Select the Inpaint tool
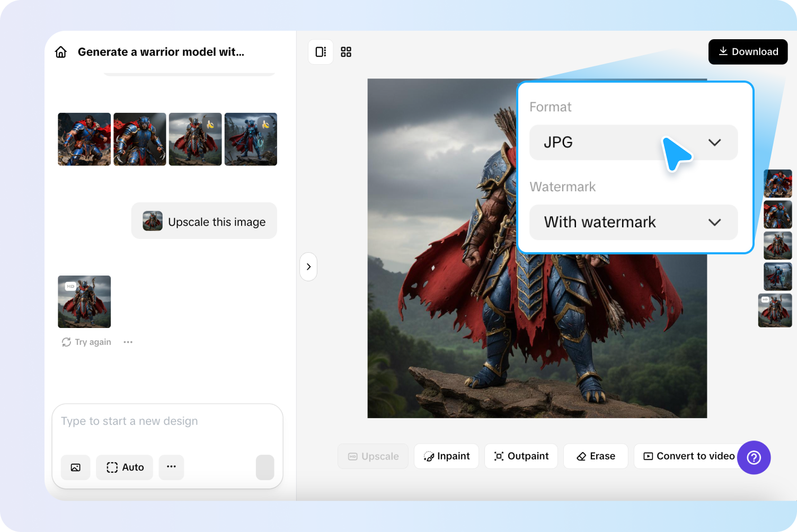The image size is (797, 532). point(446,456)
